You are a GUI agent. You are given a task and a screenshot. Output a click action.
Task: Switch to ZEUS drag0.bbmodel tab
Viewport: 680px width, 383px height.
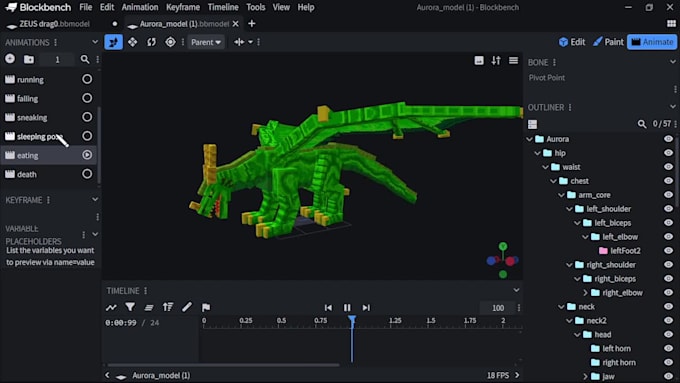pyautogui.click(x=55, y=24)
